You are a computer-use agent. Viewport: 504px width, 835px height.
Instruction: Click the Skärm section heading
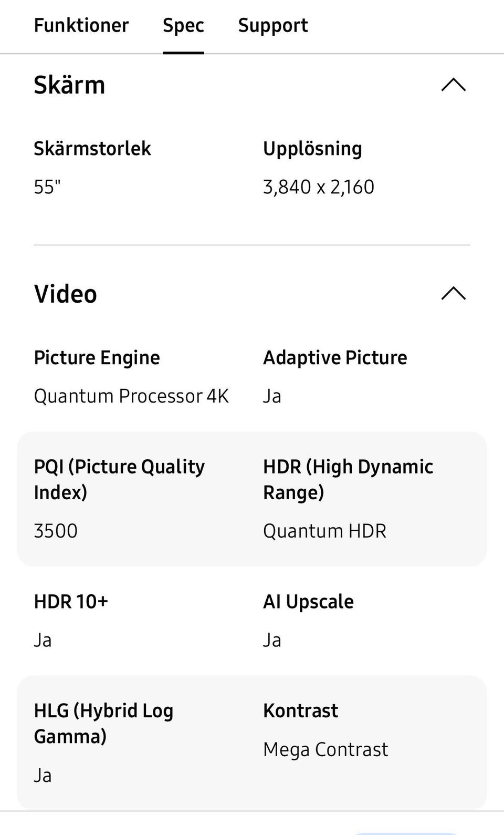coord(69,85)
